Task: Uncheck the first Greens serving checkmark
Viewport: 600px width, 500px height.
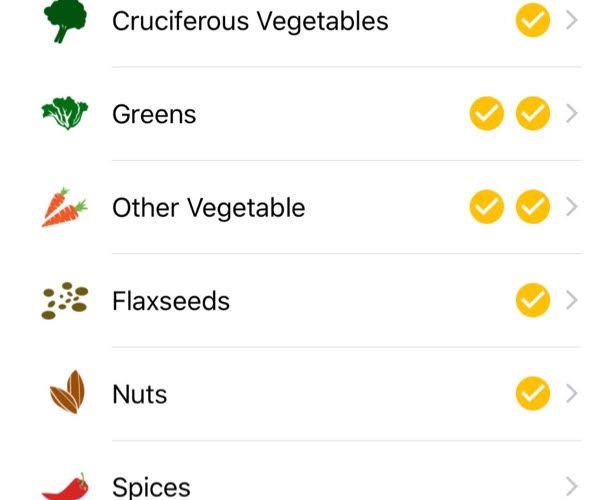Action: [487, 114]
